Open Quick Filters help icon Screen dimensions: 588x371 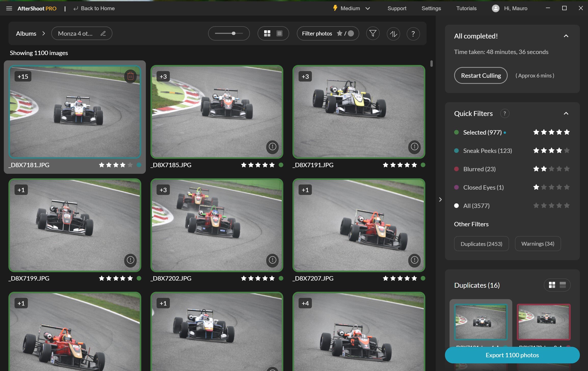(505, 113)
